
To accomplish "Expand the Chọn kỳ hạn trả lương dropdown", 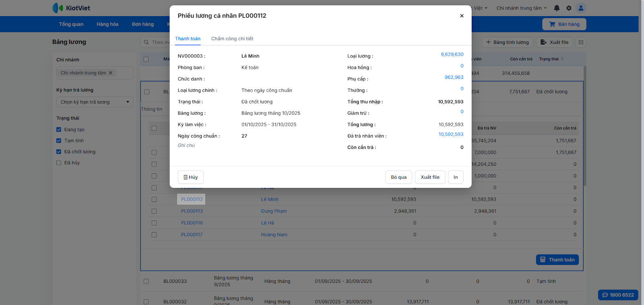I will click(x=95, y=102).
